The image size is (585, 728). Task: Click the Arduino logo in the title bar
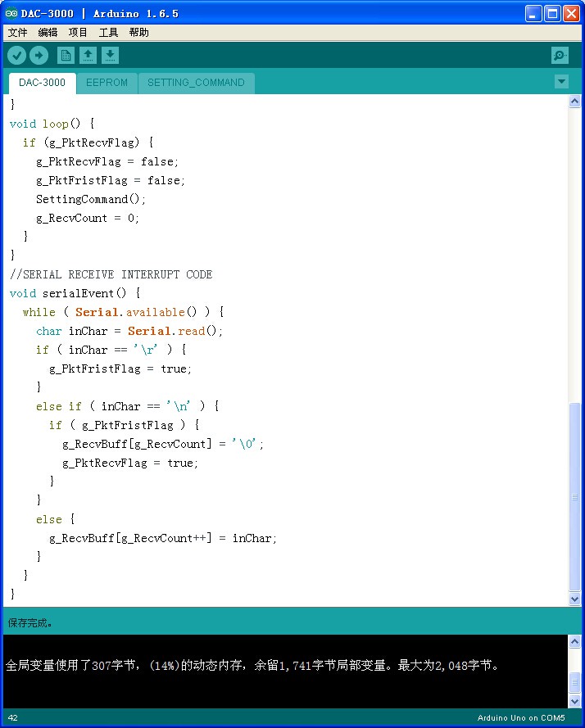pyautogui.click(x=11, y=13)
